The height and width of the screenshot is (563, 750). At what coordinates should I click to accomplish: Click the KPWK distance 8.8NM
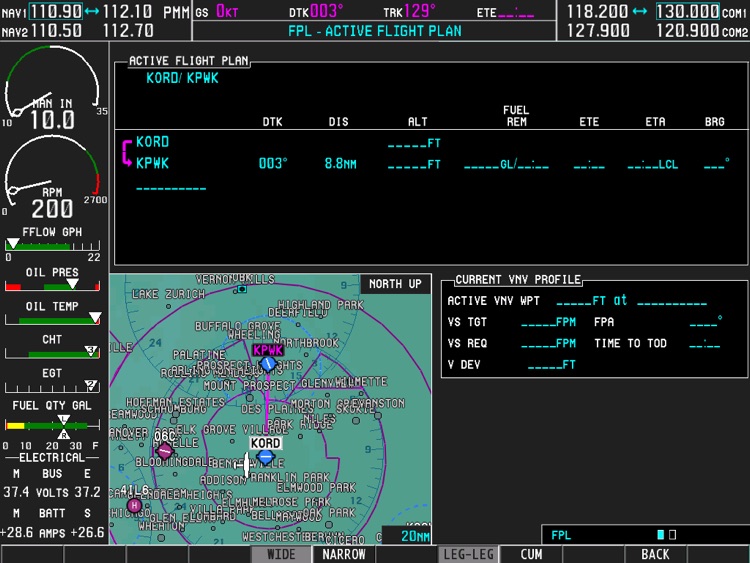341,164
